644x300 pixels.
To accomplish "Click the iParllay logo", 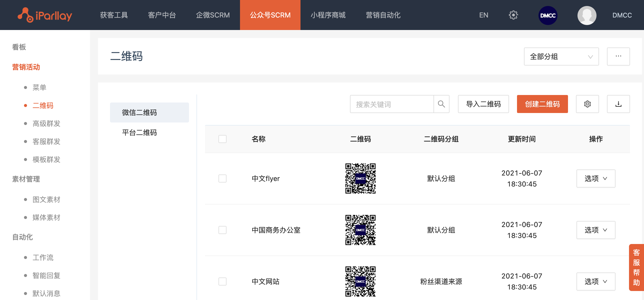I will [x=45, y=15].
